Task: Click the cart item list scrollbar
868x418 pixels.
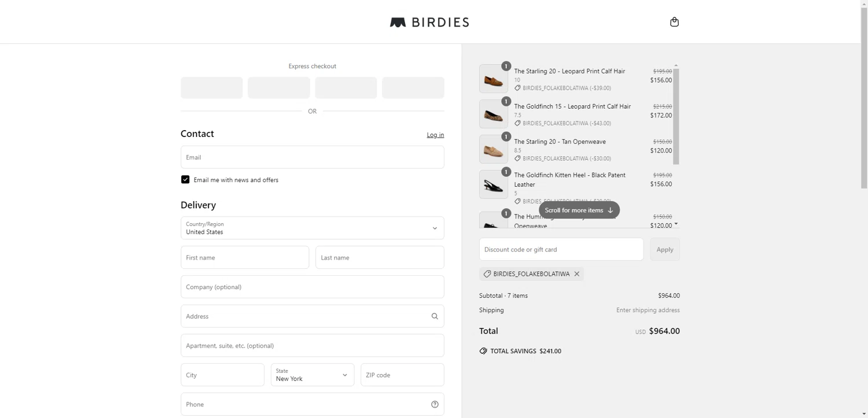Action: click(x=676, y=116)
